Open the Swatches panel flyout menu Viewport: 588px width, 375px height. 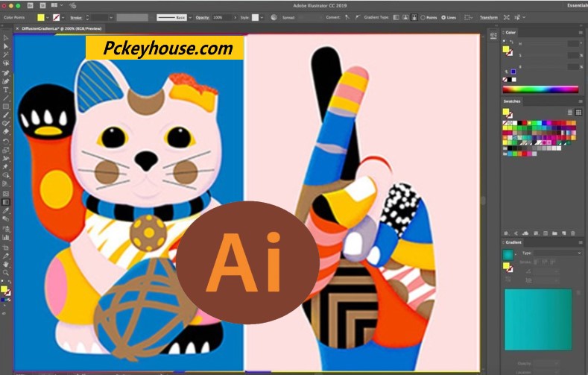click(x=581, y=101)
